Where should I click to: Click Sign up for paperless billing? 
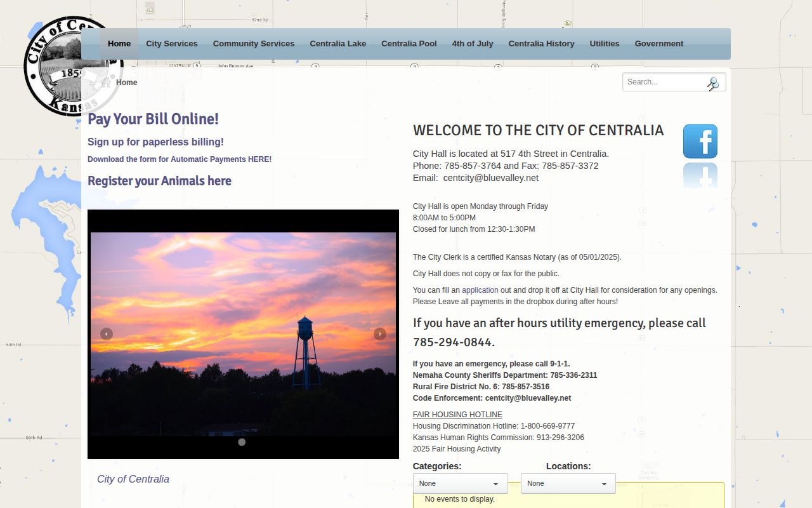point(155,142)
